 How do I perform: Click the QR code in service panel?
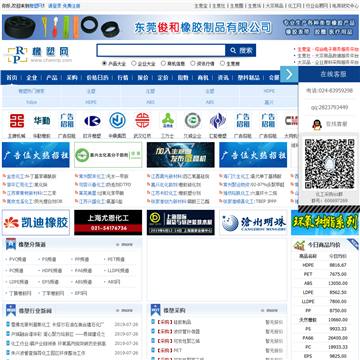[329, 164]
